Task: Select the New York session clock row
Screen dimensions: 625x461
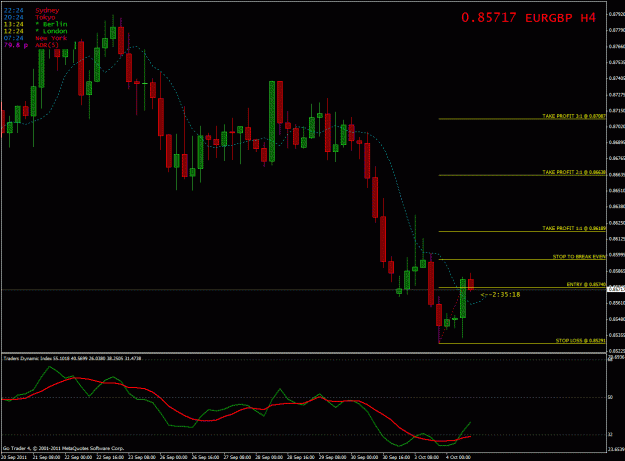Action: pos(35,38)
